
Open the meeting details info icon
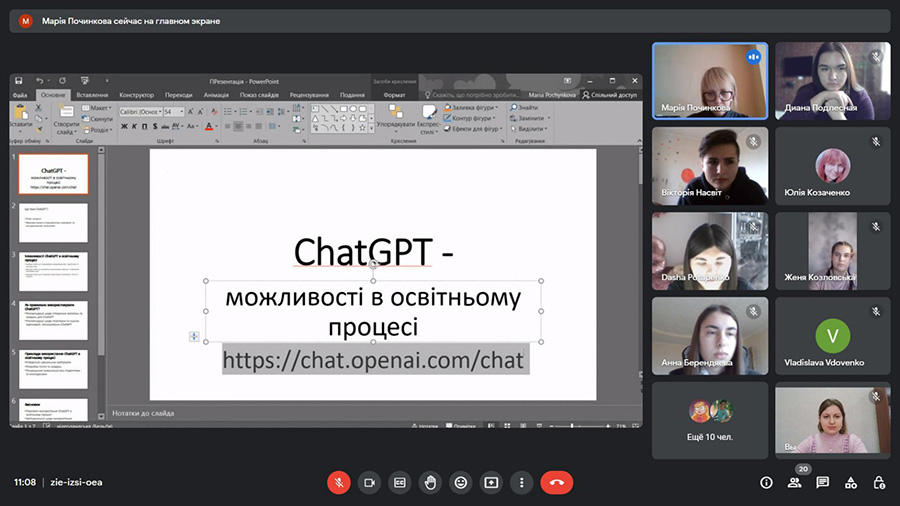[x=766, y=482]
